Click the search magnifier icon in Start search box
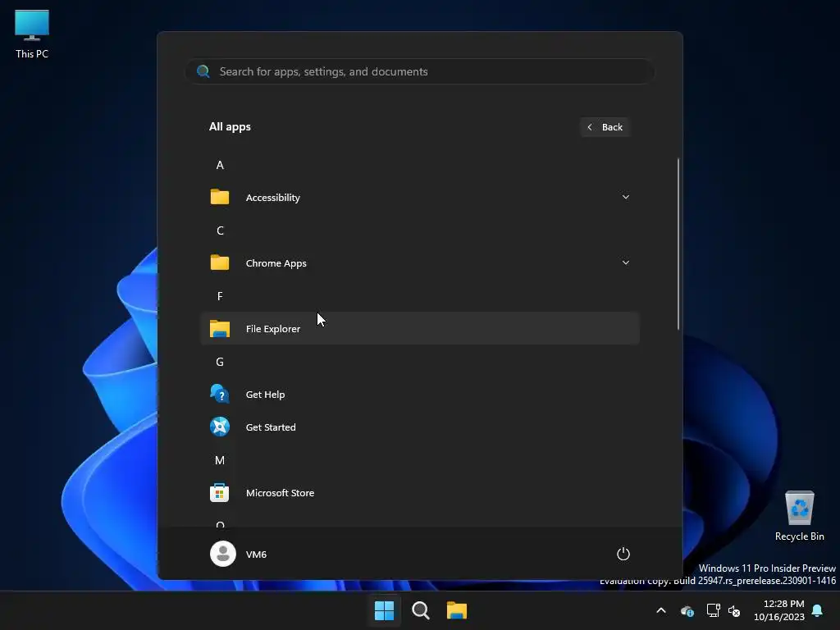This screenshot has width=840, height=630. pos(203,71)
